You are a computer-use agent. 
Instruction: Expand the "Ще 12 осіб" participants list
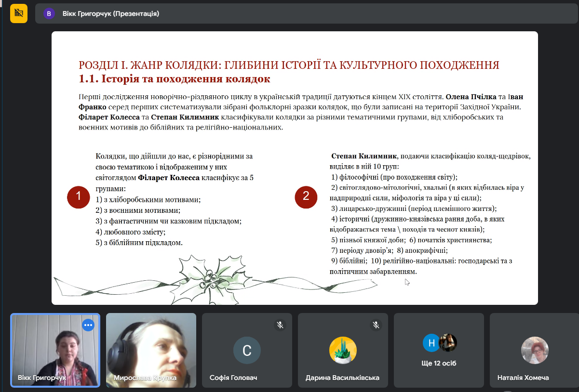(x=439, y=363)
